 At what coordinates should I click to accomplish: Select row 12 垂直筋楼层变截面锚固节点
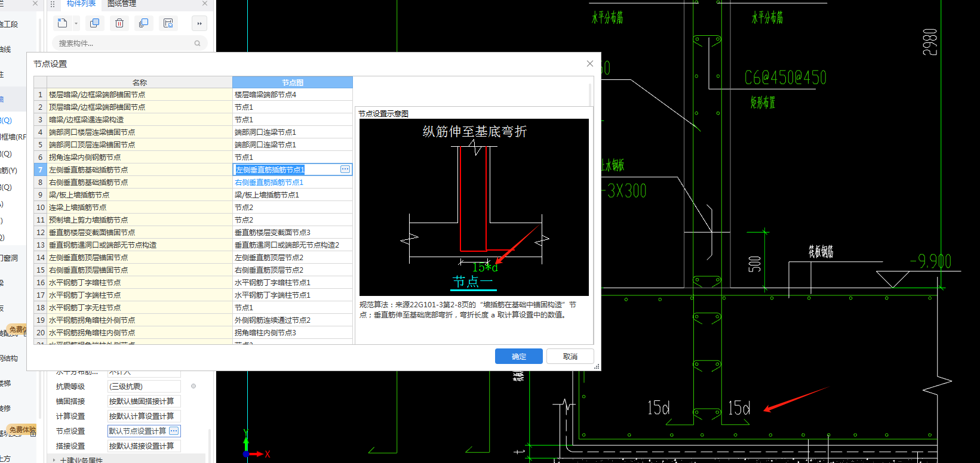click(x=139, y=232)
